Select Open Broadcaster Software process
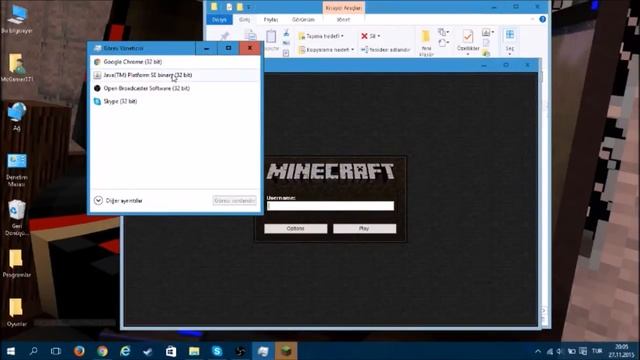The height and width of the screenshot is (360, 640). coord(174,88)
